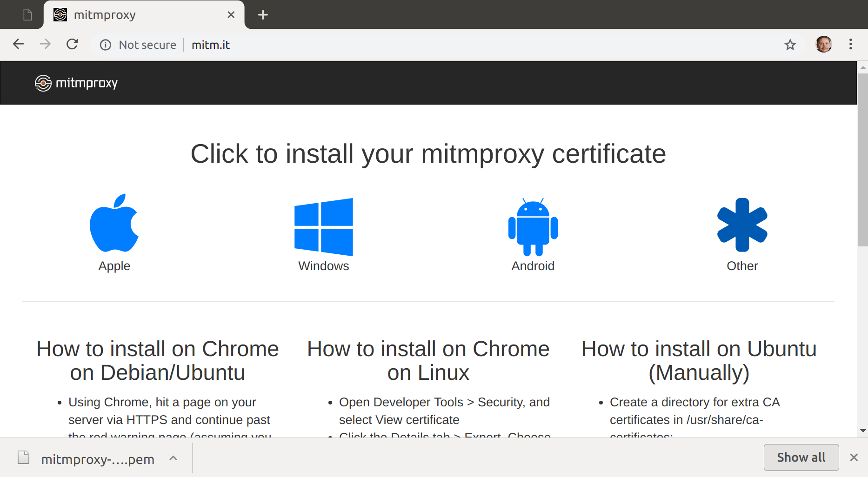This screenshot has height=477, width=868.
Task: Click 'How to install on Chrome on Linux' heading
Action: [428, 361]
